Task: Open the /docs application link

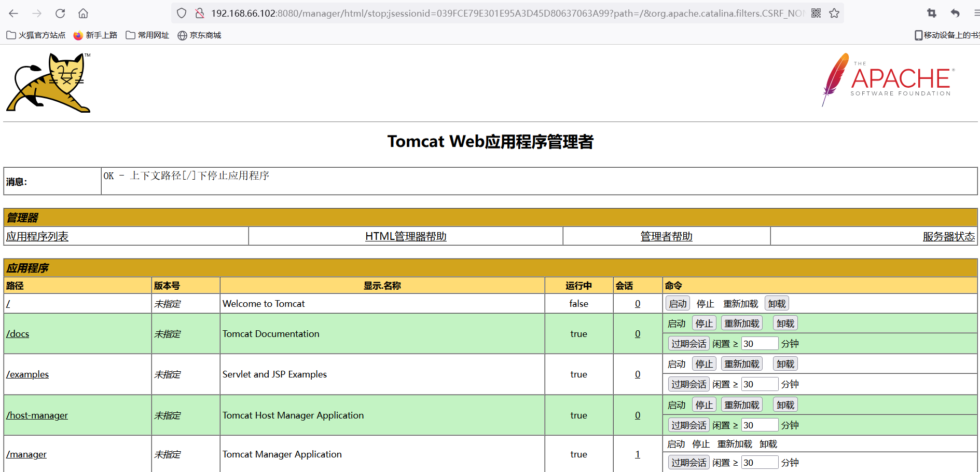Action: (x=18, y=334)
